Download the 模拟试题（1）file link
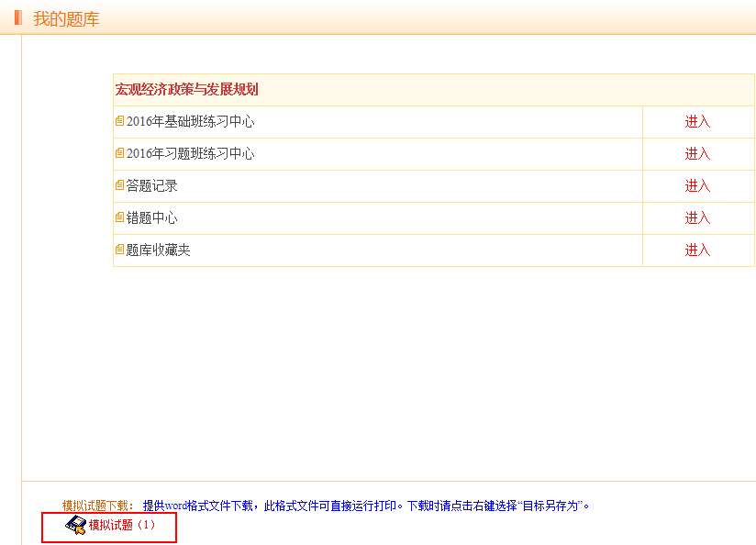Screen dimensions: 756x545 (x=122, y=526)
